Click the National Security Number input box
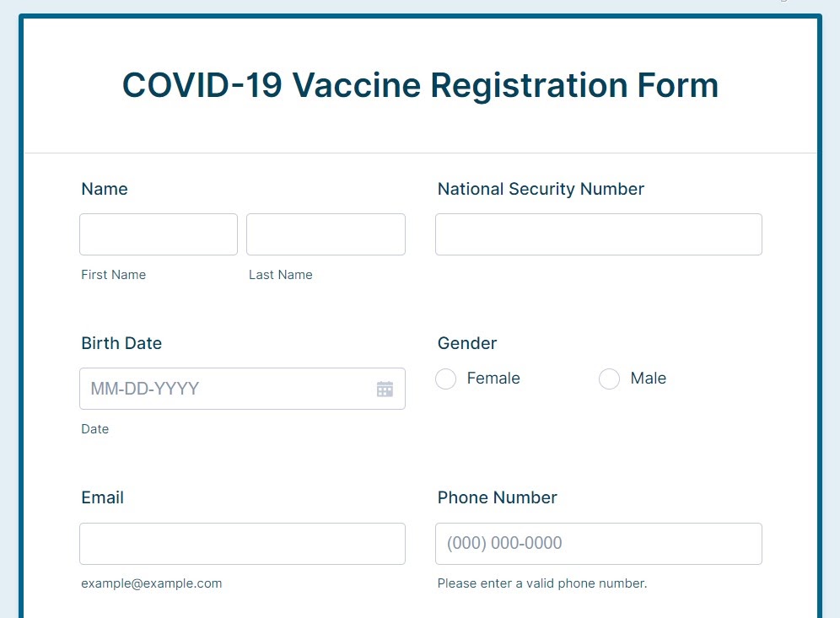 598,234
